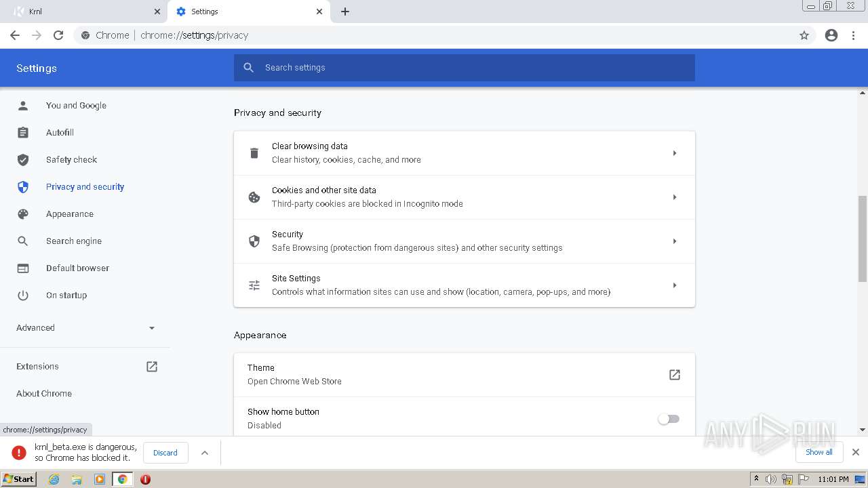Click the clipboard icon beside Autofill

23,132
